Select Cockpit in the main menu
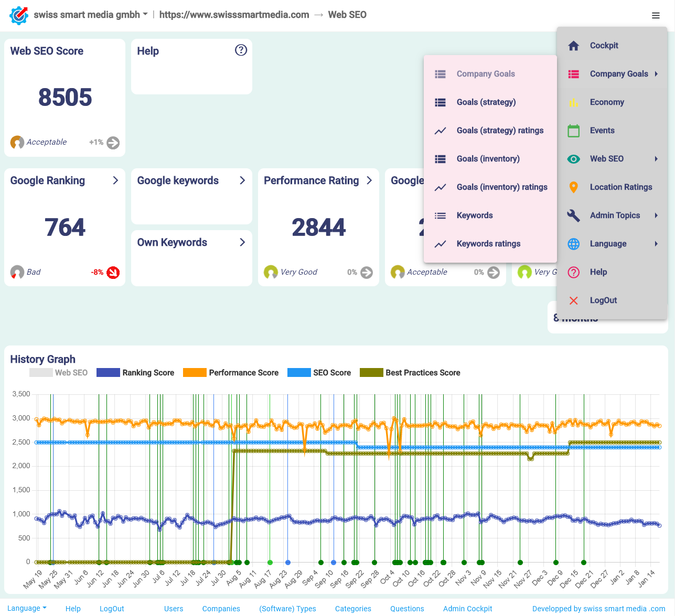This screenshot has width=675, height=616. pos(612,46)
